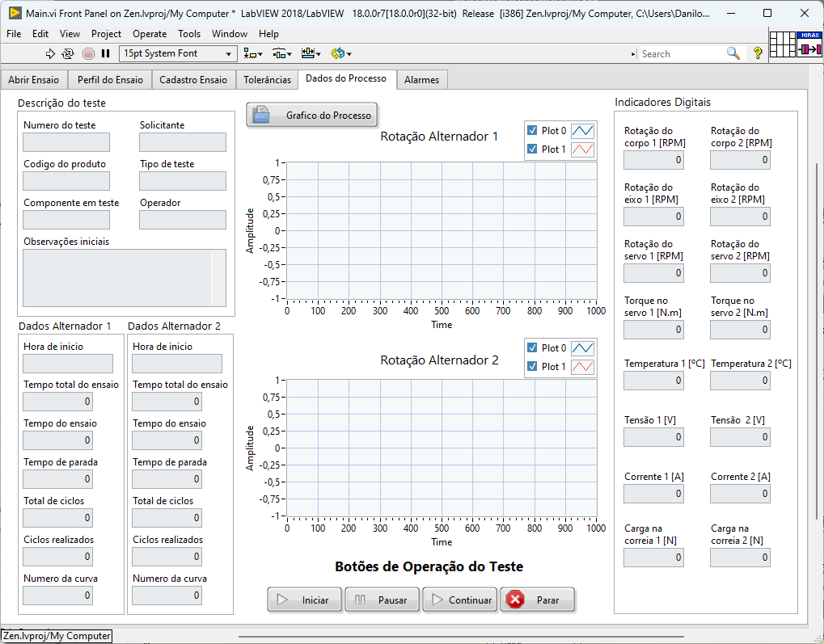The height and width of the screenshot is (644, 824).
Task: Uncheck Plot 0 for Rotação Alternador 1
Action: coord(531,130)
